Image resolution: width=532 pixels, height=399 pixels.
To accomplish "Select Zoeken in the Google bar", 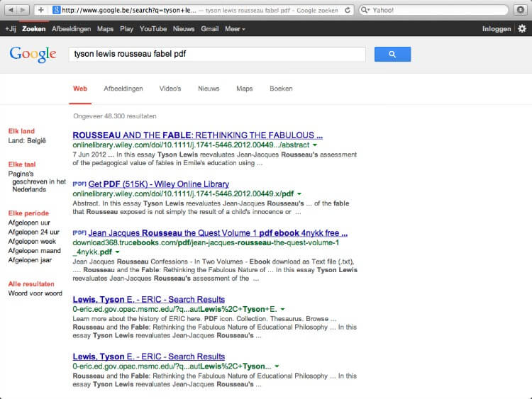I will point(33,29).
